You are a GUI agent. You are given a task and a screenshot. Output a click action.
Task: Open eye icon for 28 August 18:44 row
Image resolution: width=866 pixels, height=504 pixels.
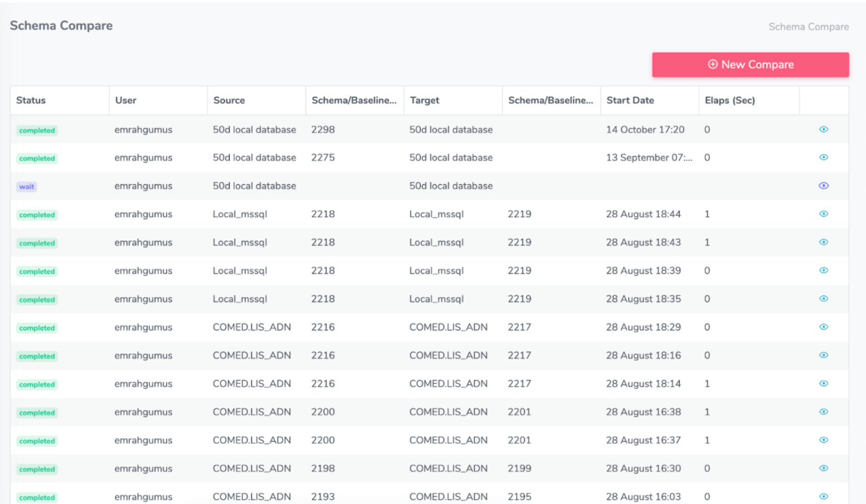pyautogui.click(x=823, y=214)
